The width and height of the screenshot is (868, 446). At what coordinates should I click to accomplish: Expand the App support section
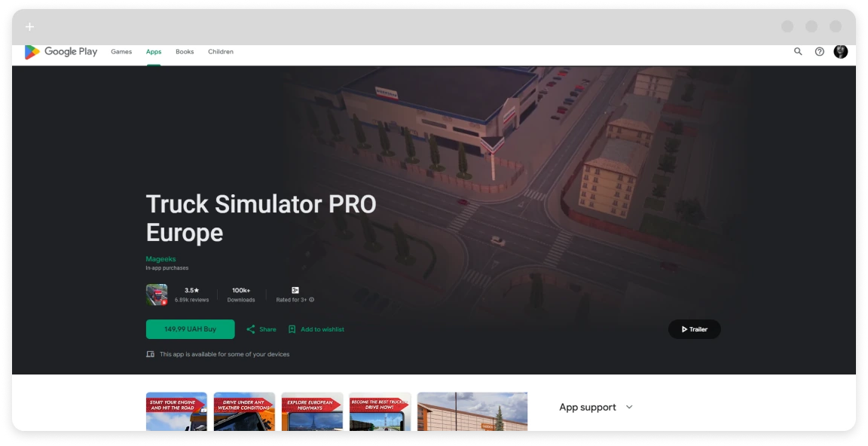point(629,408)
